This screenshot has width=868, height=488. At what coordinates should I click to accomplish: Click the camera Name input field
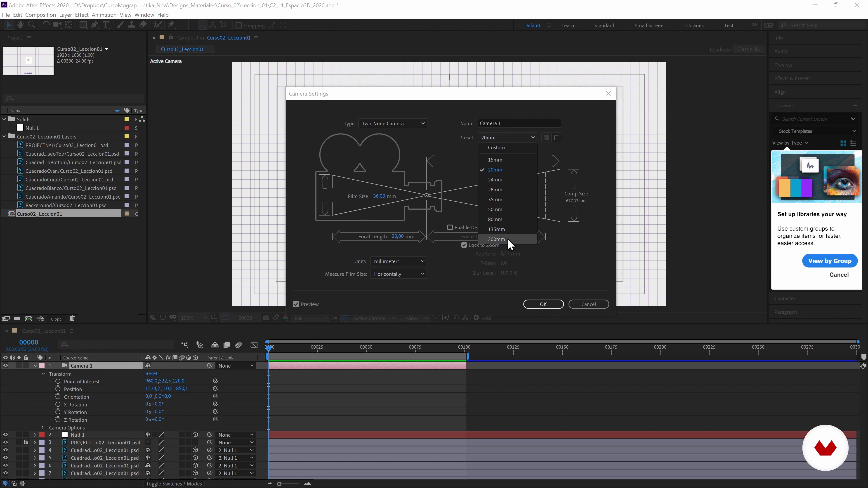pyautogui.click(x=519, y=124)
